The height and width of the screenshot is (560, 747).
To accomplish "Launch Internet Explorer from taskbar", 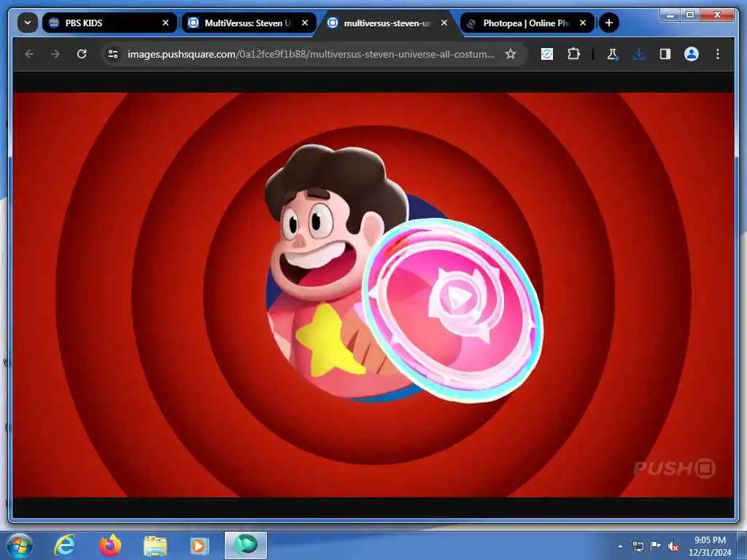I will click(64, 545).
